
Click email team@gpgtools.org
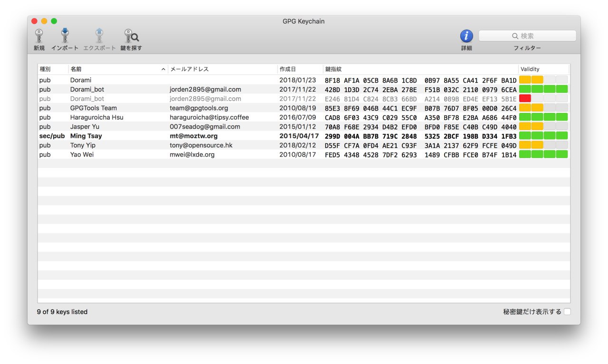[x=199, y=108]
